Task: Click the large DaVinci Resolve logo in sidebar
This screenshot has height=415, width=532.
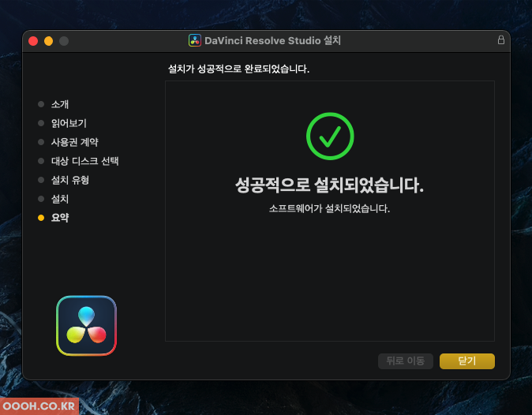Action: click(87, 326)
